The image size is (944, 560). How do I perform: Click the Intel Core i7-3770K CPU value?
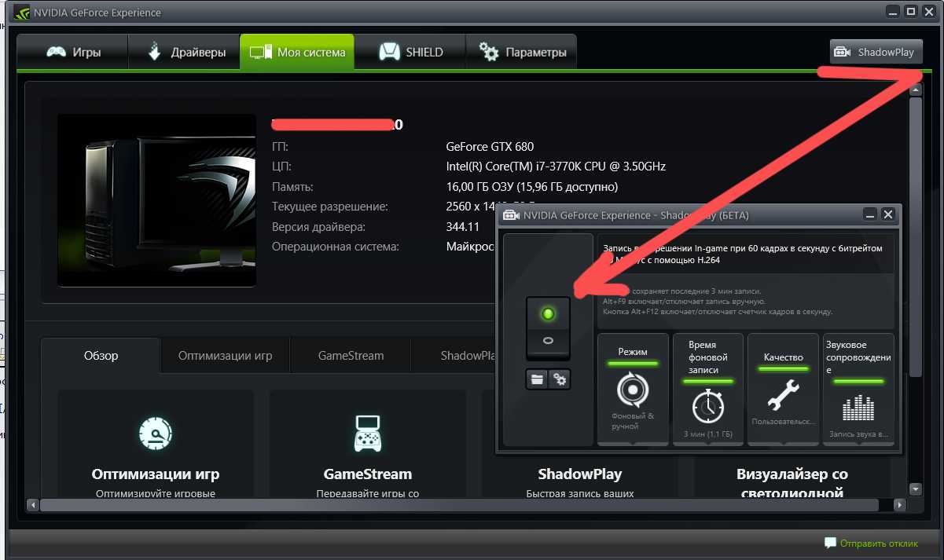(x=556, y=167)
